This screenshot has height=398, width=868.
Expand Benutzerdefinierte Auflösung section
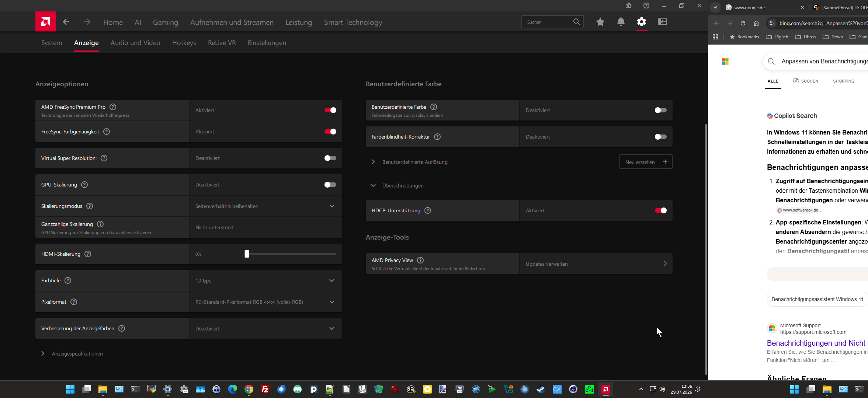(410, 162)
